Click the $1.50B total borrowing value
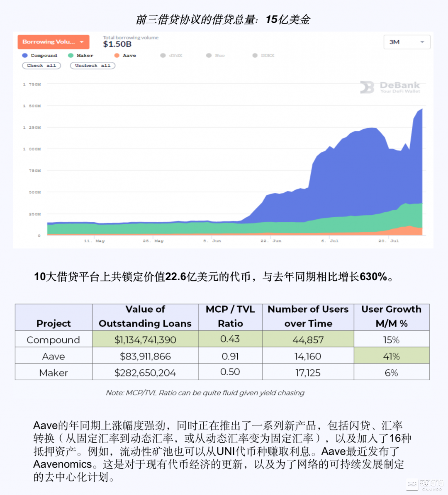This screenshot has width=448, height=495. click(117, 44)
